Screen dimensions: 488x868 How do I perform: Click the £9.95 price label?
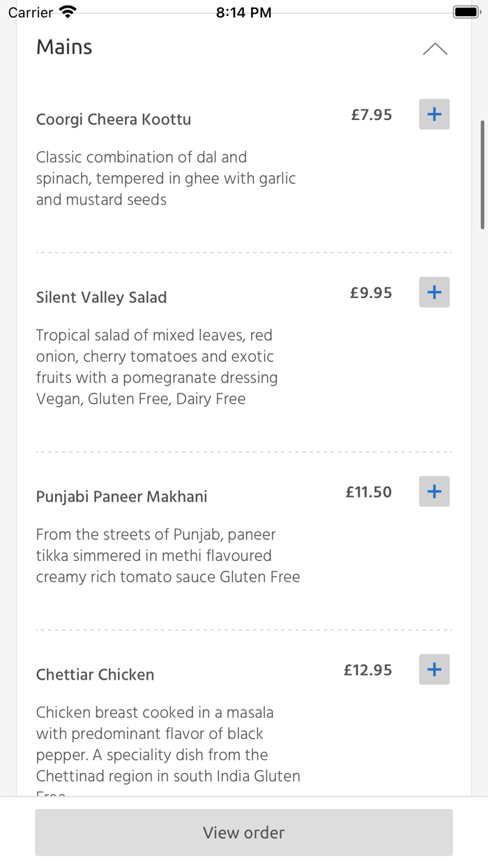pos(372,292)
